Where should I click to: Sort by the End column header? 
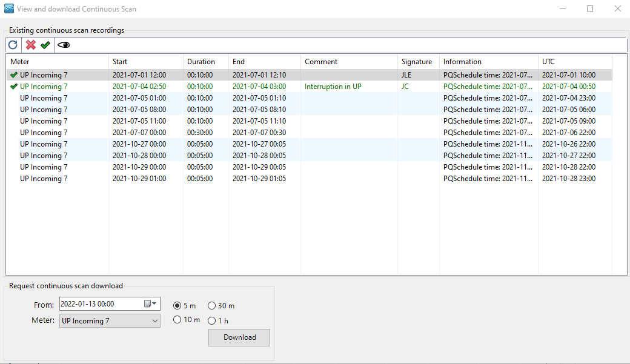(264, 61)
